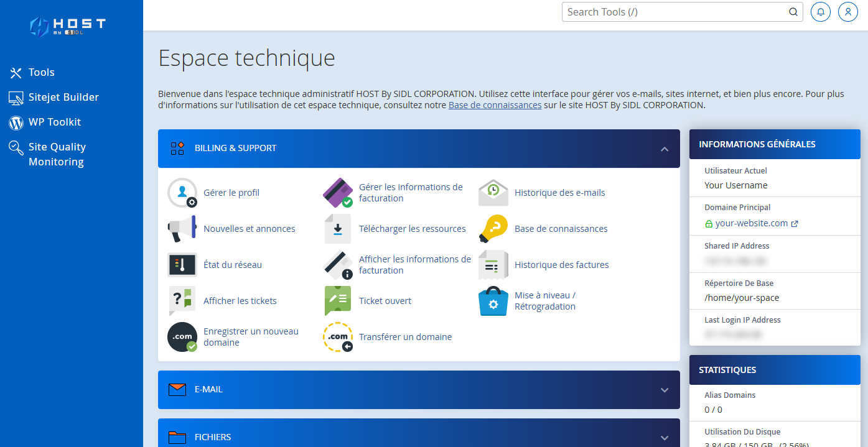Click the Télécharger les ressources link
This screenshot has height=447, width=868.
tap(412, 229)
